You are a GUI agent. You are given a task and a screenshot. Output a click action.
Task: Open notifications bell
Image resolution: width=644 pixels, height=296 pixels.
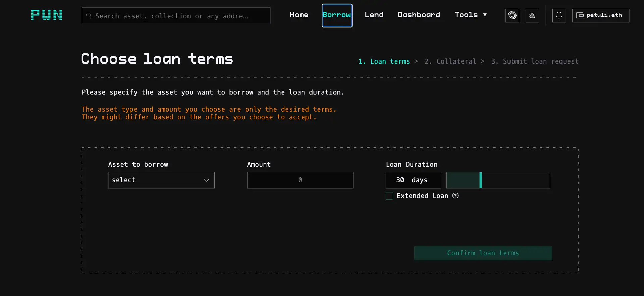tap(559, 15)
